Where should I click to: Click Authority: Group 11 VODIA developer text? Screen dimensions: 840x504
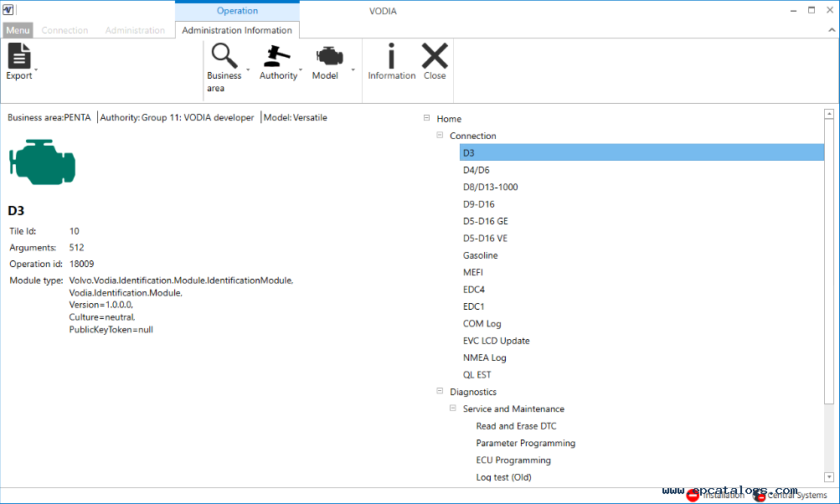coord(177,117)
